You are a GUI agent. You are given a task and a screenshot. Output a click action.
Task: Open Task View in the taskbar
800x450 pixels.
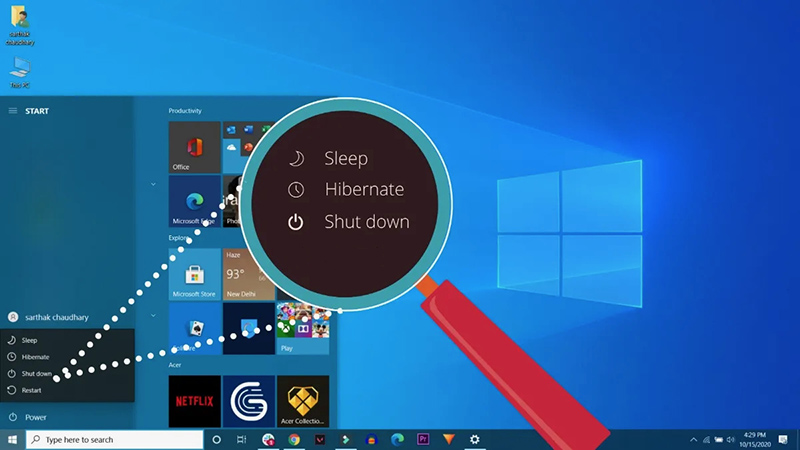coord(241,439)
